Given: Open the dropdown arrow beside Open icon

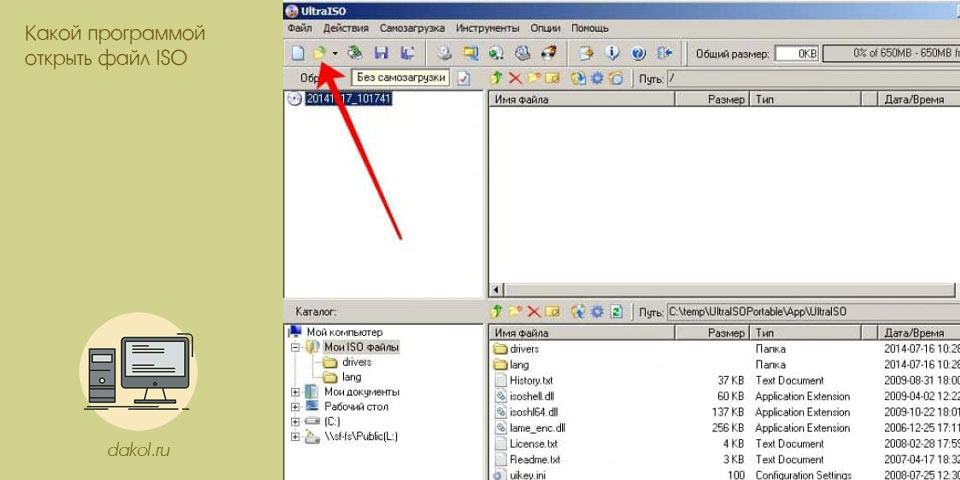Looking at the screenshot, I should pyautogui.click(x=335, y=53).
